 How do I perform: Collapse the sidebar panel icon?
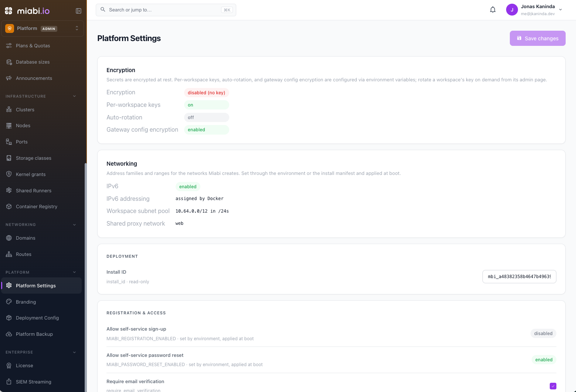click(x=78, y=11)
